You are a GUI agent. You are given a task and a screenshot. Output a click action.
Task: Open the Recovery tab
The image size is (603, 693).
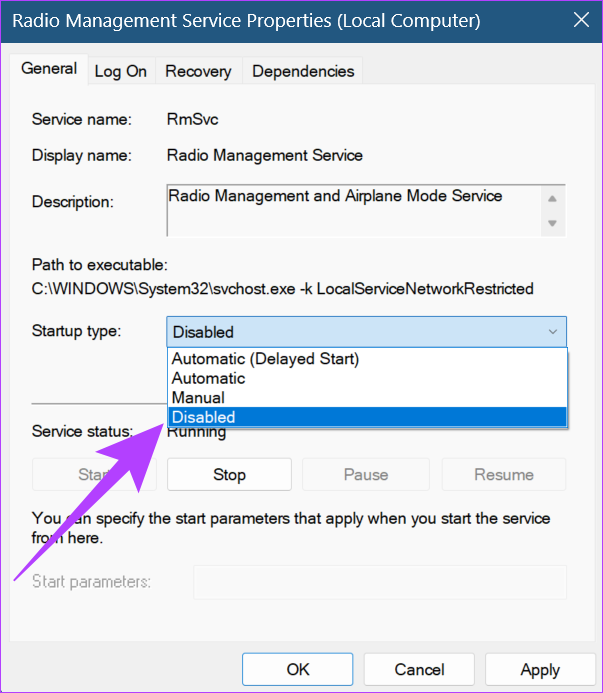pyautogui.click(x=198, y=71)
